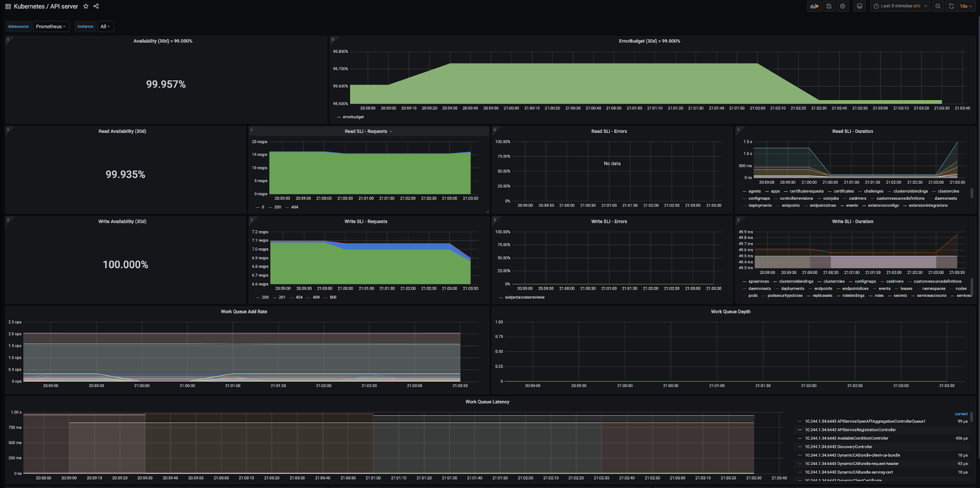Show info icon on Write SLI - Errors panel
Image resolution: width=980 pixels, height=488 pixels.
click(x=495, y=220)
